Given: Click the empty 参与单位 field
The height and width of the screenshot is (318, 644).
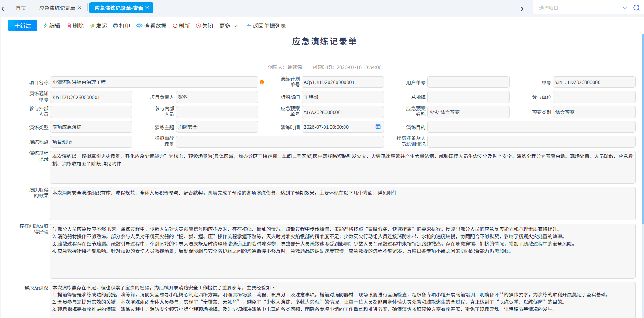Looking at the screenshot, I should pos(594,97).
